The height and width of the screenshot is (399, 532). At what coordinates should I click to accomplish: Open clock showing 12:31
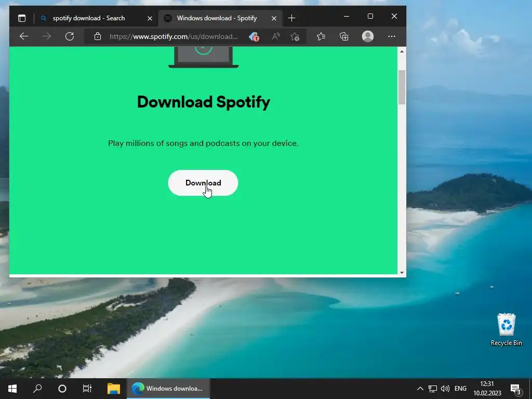pos(487,389)
